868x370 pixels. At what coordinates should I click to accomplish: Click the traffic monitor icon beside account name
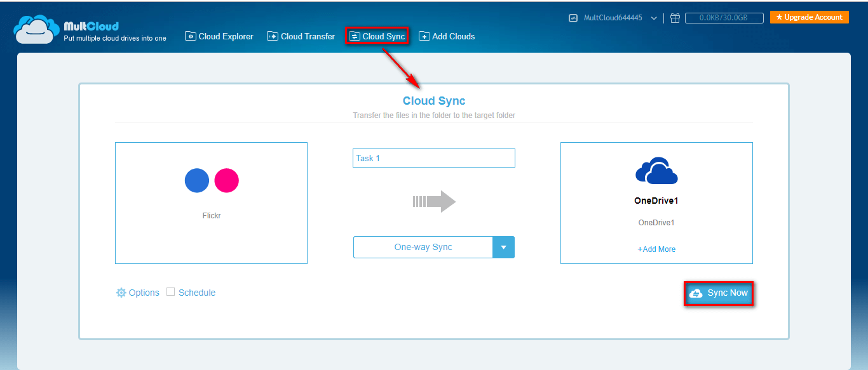573,18
